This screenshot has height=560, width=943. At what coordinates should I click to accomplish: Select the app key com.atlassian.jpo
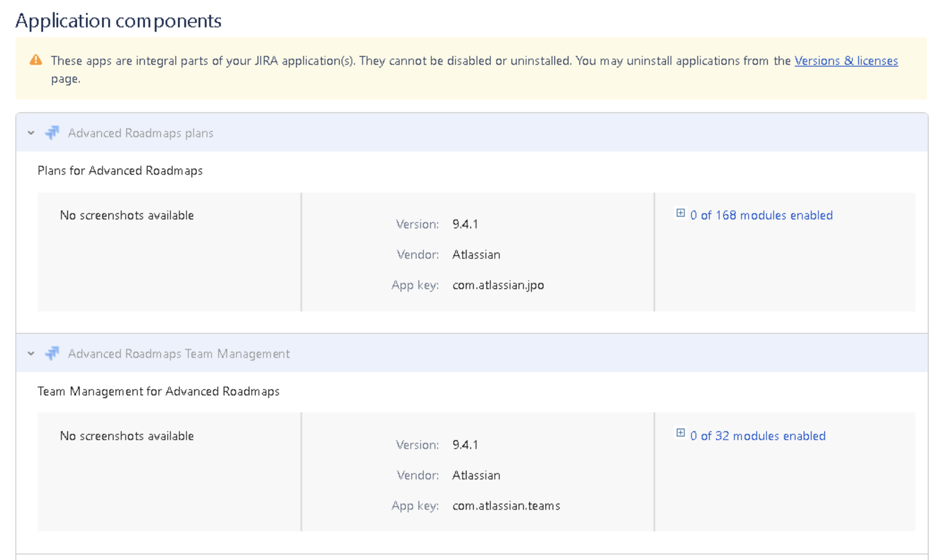(x=498, y=285)
